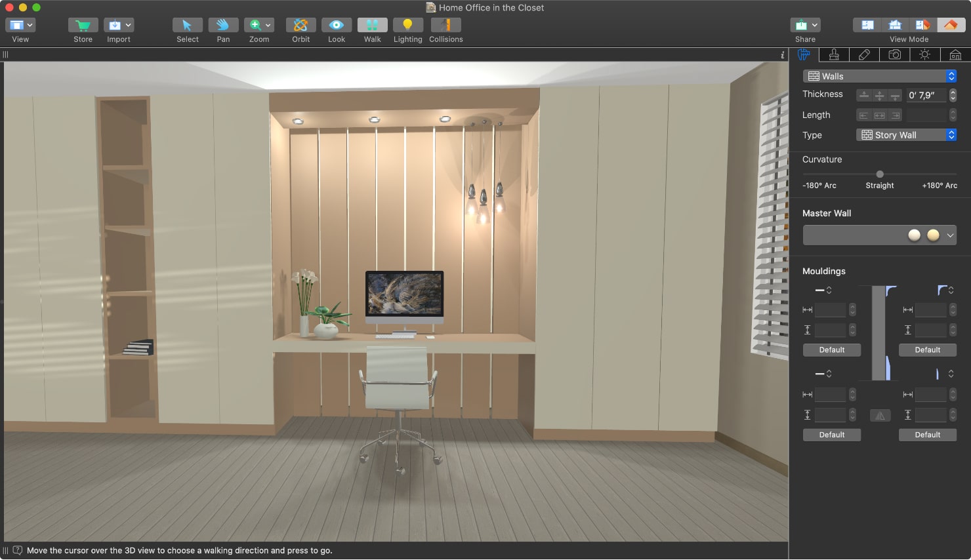Switch View Mode to 2D plan
This screenshot has height=560, width=971.
tap(867, 24)
